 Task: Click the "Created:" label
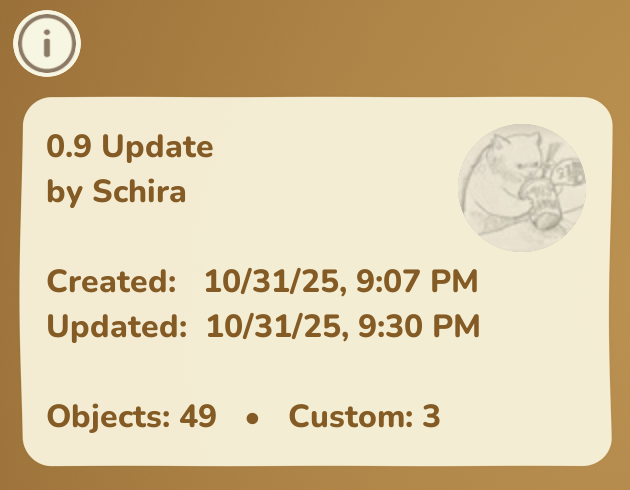tap(111, 282)
